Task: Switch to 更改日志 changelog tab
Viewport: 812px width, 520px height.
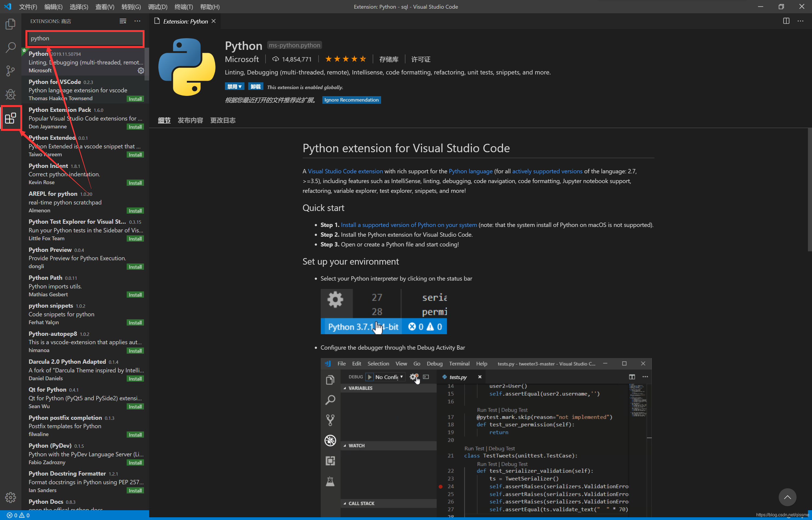Action: pos(223,120)
